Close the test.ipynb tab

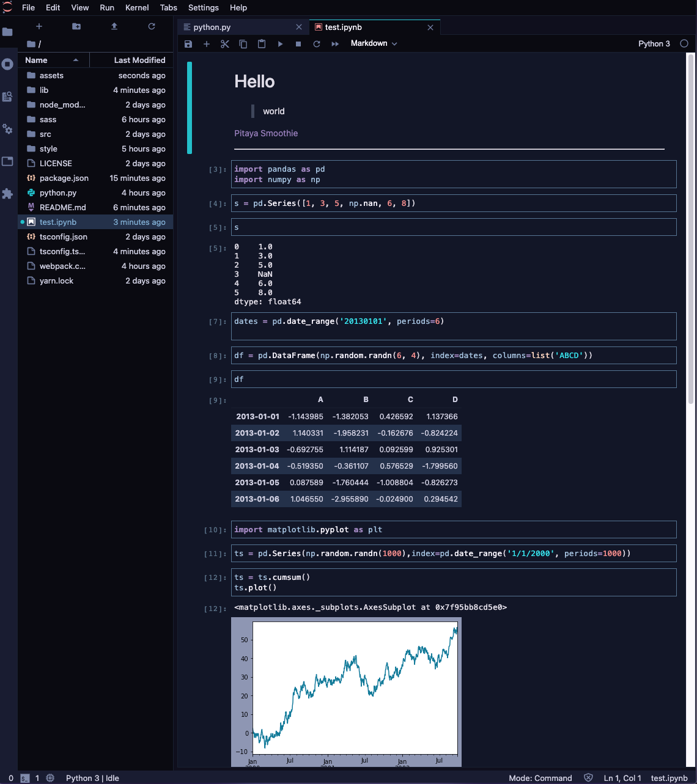click(430, 27)
